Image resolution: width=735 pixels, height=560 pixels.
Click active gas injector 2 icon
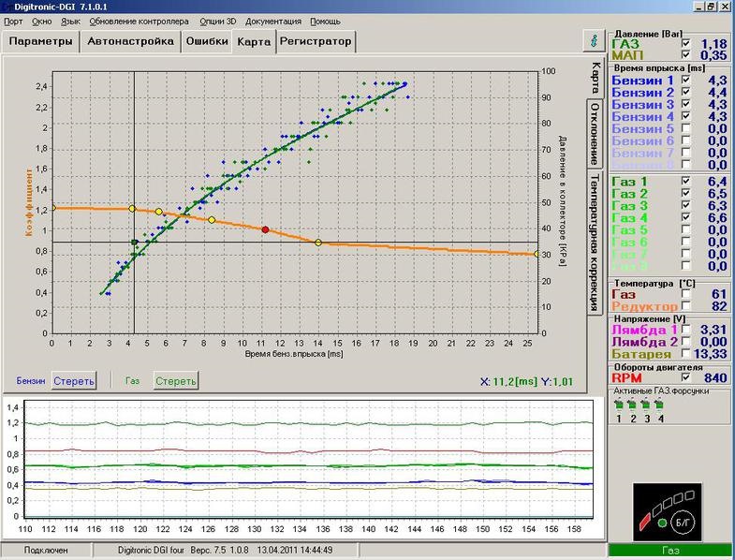632,404
